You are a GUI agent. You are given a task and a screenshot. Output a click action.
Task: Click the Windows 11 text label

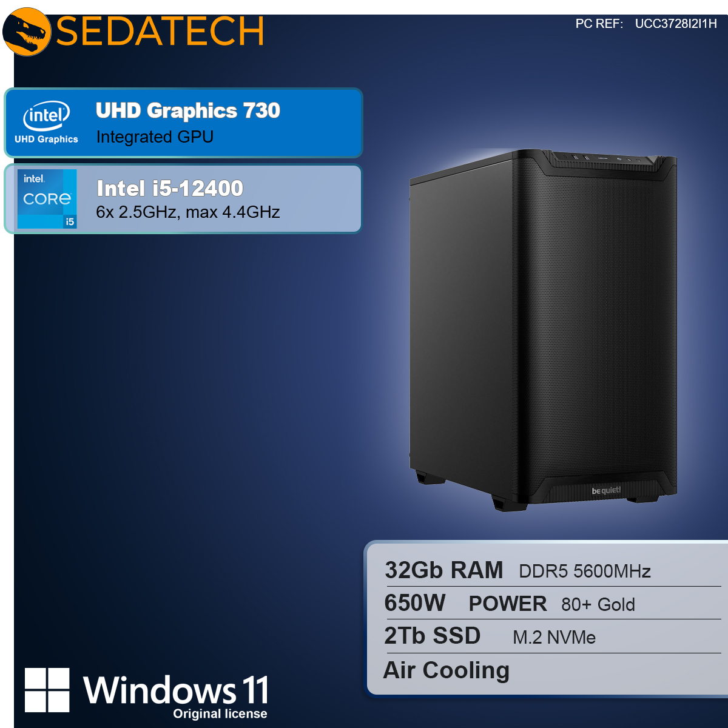(176, 690)
